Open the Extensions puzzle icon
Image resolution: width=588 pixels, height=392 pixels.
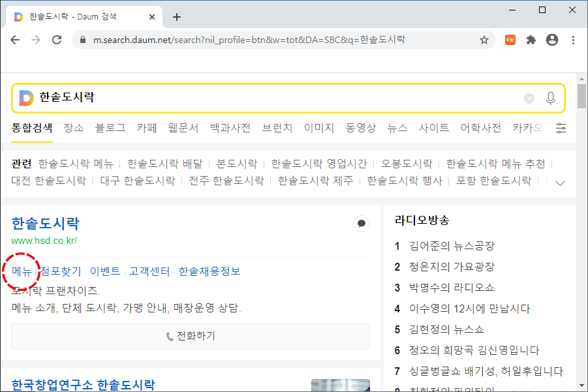[531, 40]
